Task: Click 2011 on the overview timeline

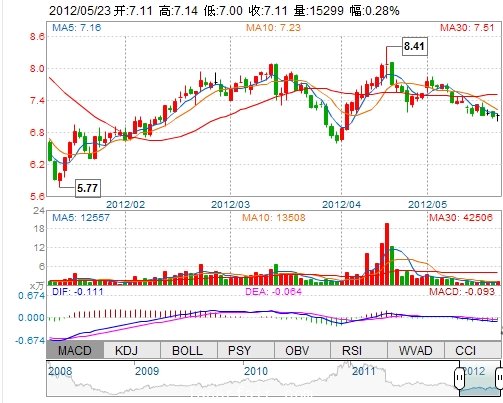Action: [364, 371]
